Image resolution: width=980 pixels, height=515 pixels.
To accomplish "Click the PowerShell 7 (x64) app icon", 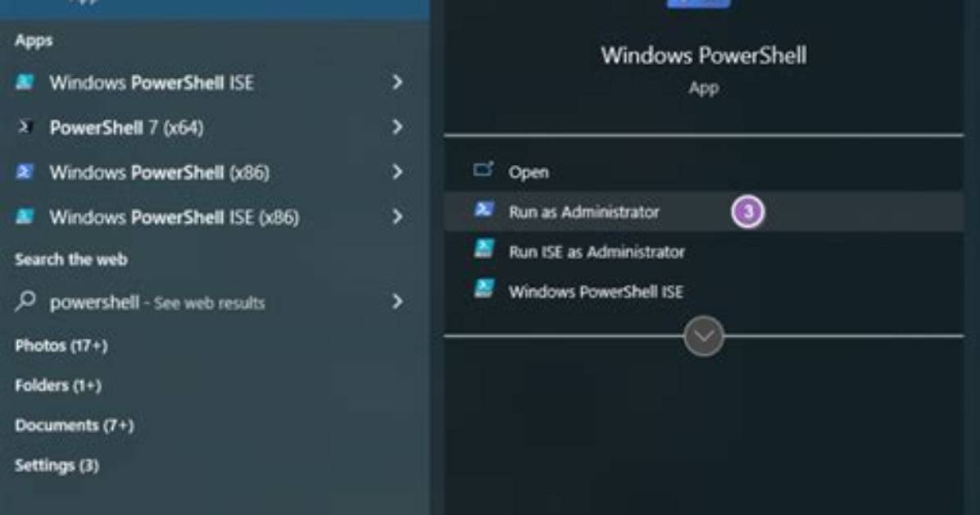I will click(25, 127).
